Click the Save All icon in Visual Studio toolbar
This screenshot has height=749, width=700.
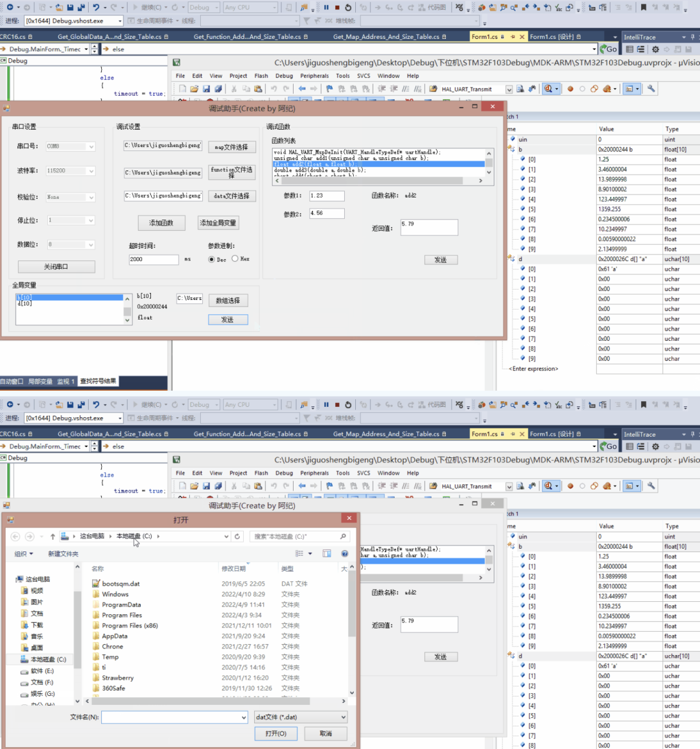point(81,7)
